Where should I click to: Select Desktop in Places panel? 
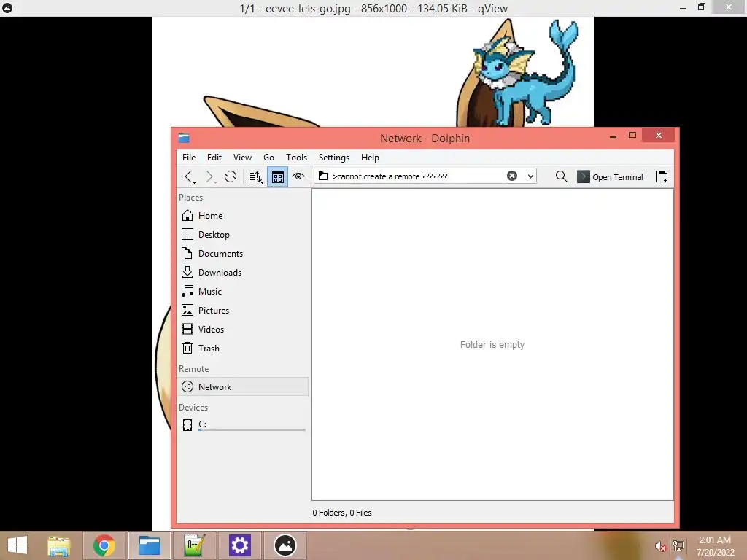point(243,234)
